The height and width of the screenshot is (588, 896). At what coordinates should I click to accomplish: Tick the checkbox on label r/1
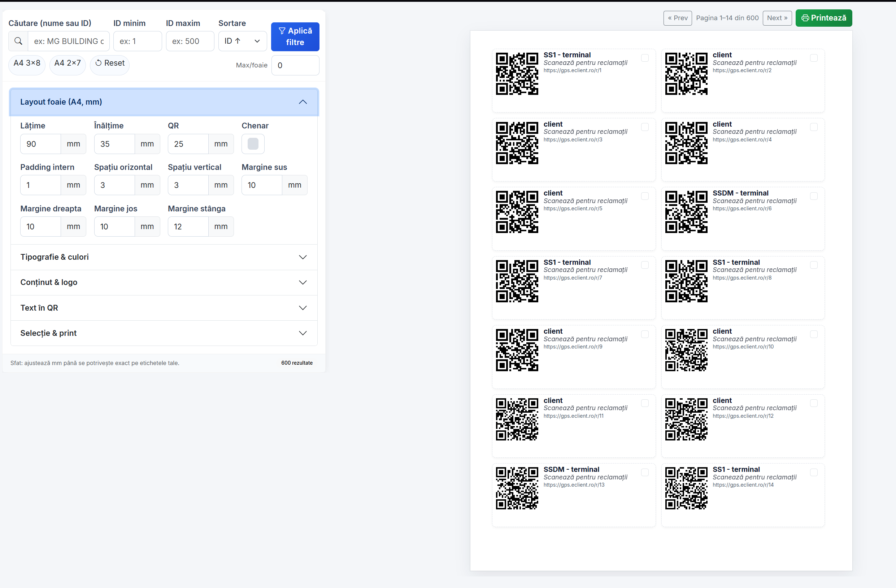point(645,58)
